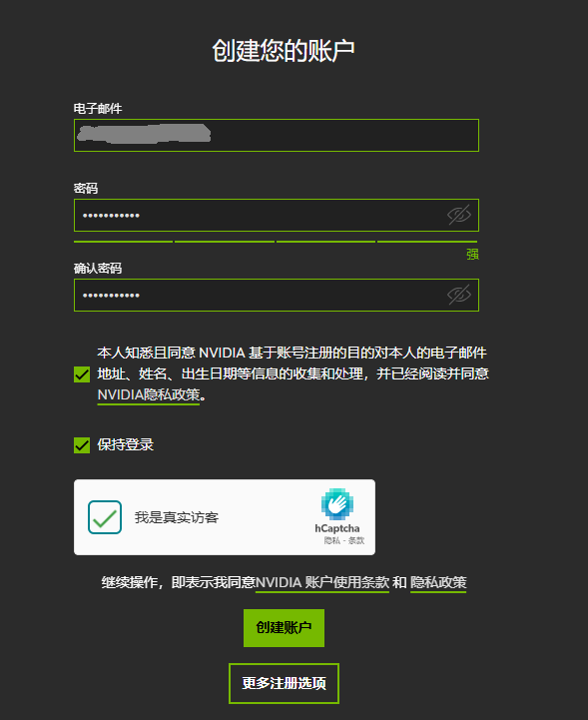
Task: Click inside the 确认密码 confirm password field
Action: (x=277, y=295)
